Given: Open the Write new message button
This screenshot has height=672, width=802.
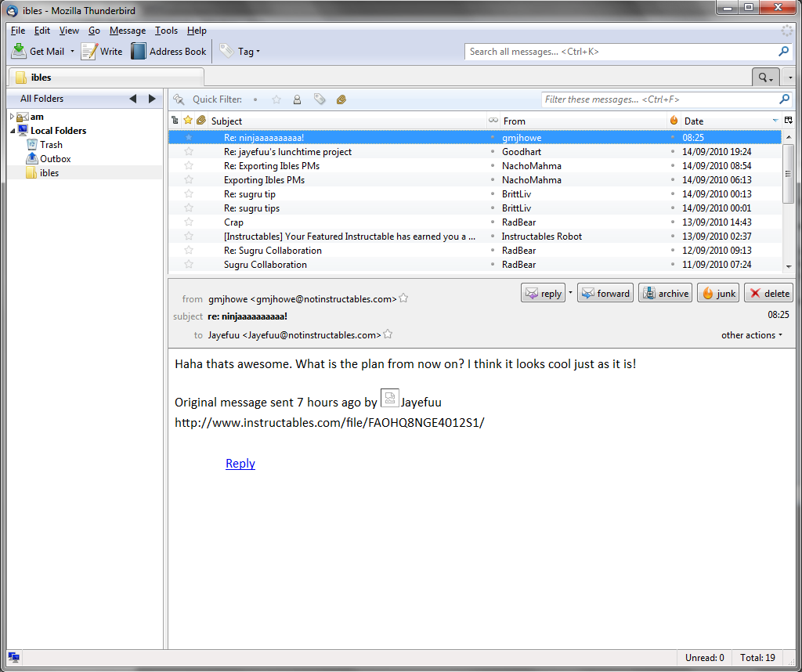Looking at the screenshot, I should tap(102, 51).
